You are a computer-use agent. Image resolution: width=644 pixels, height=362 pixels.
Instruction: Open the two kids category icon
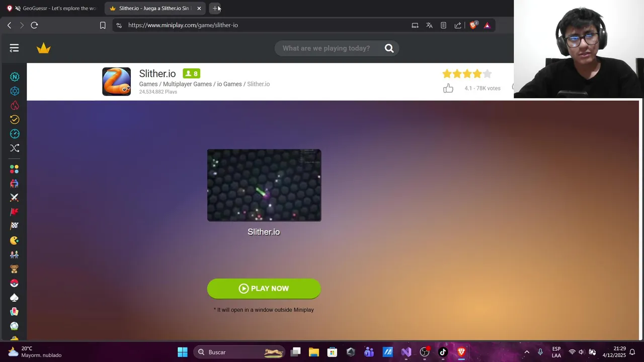coord(14,255)
